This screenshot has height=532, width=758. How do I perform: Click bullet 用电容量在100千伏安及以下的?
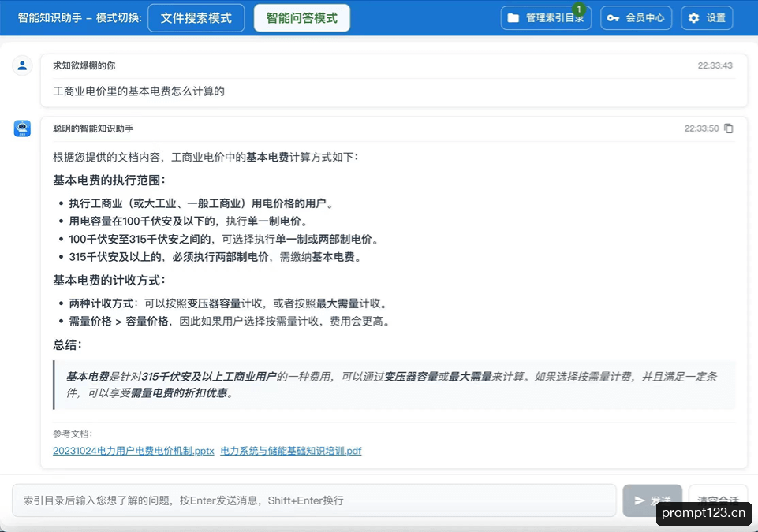point(188,221)
